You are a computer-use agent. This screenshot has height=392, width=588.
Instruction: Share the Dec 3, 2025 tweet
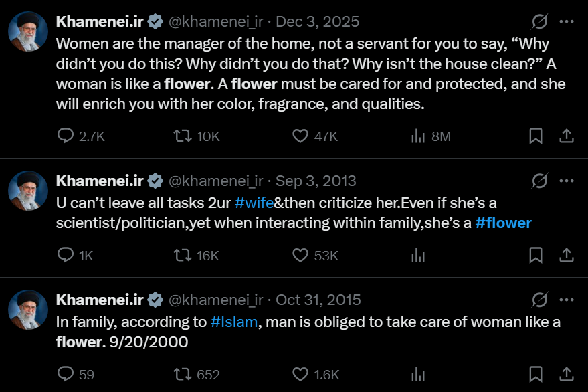click(x=566, y=136)
